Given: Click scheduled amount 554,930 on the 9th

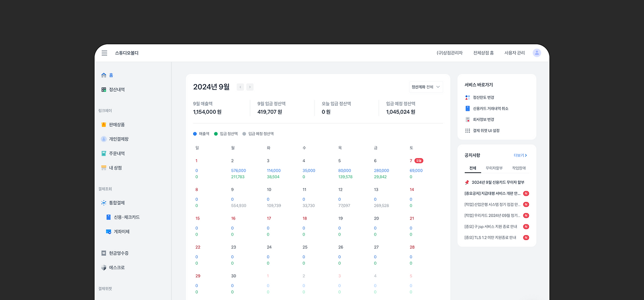Looking at the screenshot, I should click(238, 206).
